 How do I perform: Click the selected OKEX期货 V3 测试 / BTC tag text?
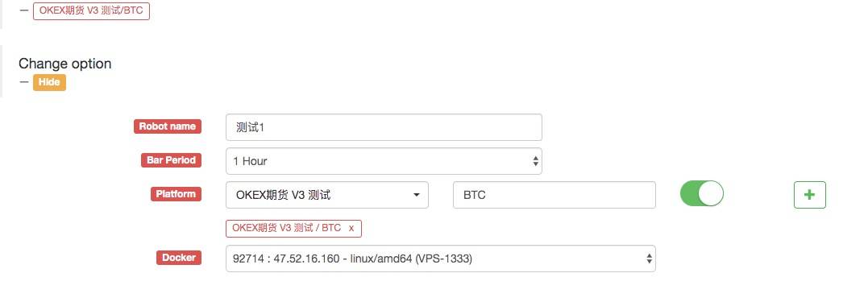pos(286,228)
